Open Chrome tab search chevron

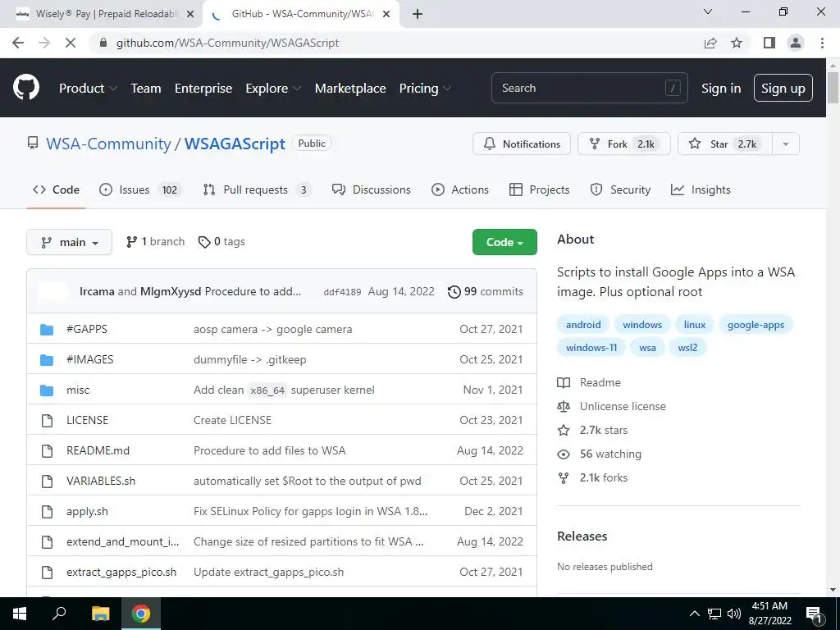pyautogui.click(x=708, y=11)
